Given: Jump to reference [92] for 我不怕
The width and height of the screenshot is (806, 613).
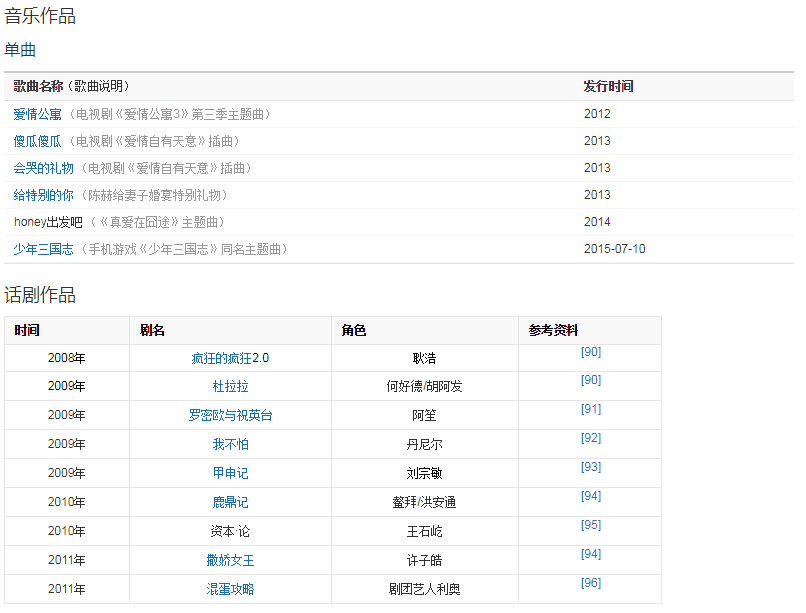Looking at the screenshot, I should (x=590, y=438).
